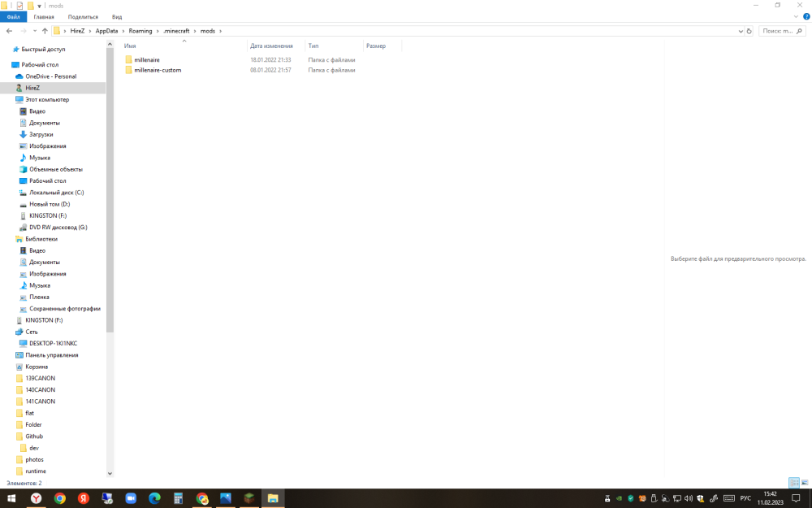Open Объемные объекты in the sidebar

(56, 170)
